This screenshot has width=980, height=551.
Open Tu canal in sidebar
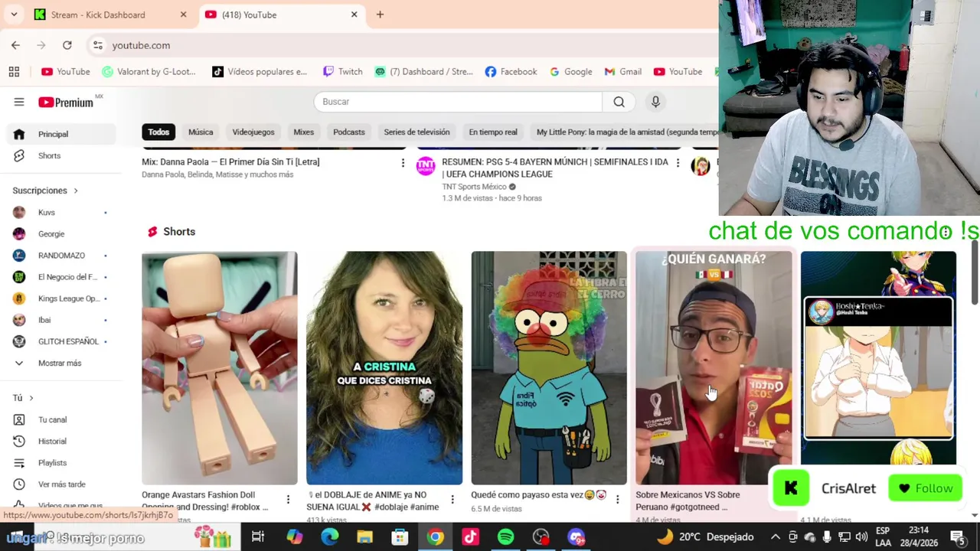pos(61,419)
